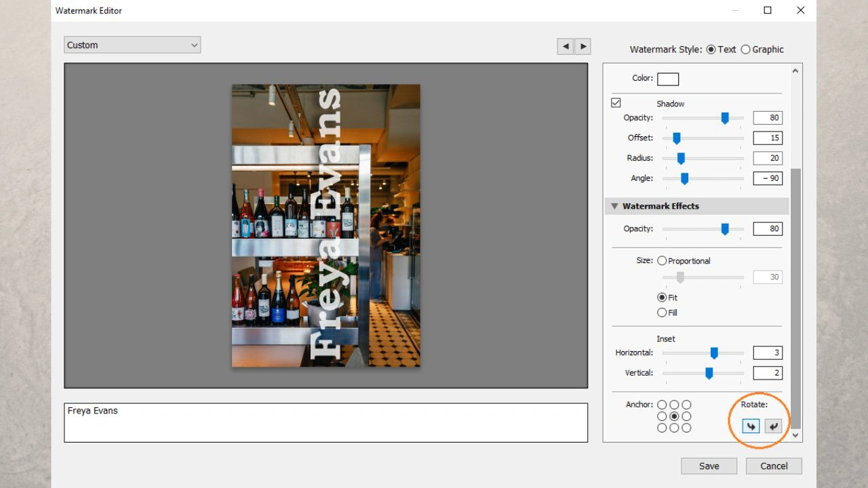Minimize the Watermark Editor window
The width and height of the screenshot is (868, 488).
(735, 10)
